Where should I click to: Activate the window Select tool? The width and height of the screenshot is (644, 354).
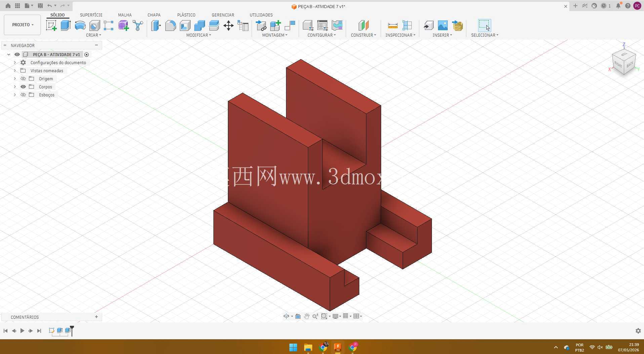484,26
